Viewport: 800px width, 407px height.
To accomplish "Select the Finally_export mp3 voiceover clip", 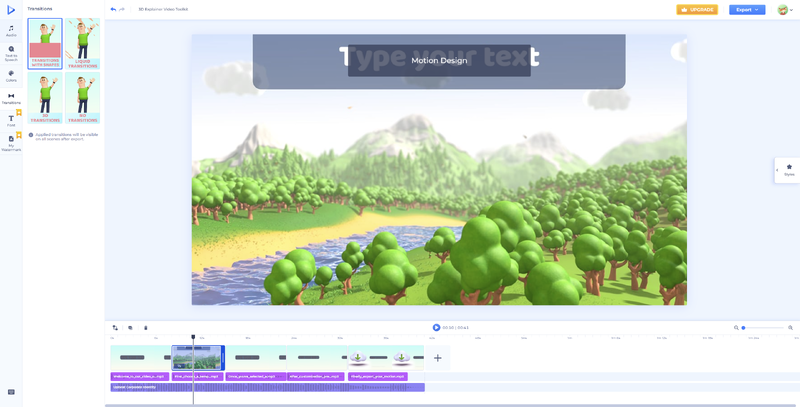I will pos(378,376).
